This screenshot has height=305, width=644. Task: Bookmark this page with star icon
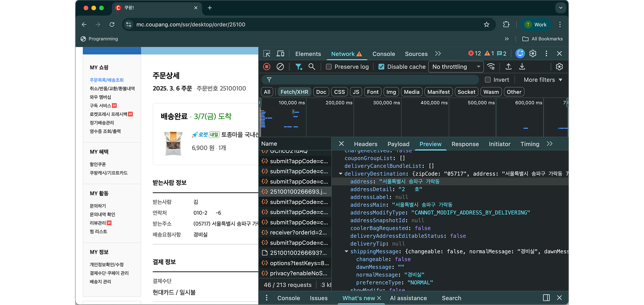(x=487, y=25)
